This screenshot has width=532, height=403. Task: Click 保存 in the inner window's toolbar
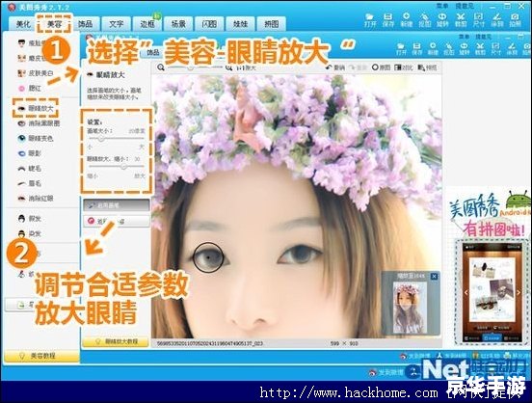click(x=417, y=49)
